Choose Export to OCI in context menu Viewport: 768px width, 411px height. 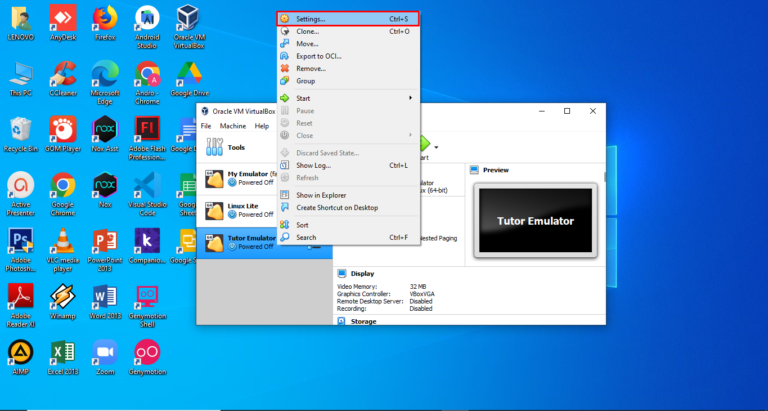click(348, 56)
